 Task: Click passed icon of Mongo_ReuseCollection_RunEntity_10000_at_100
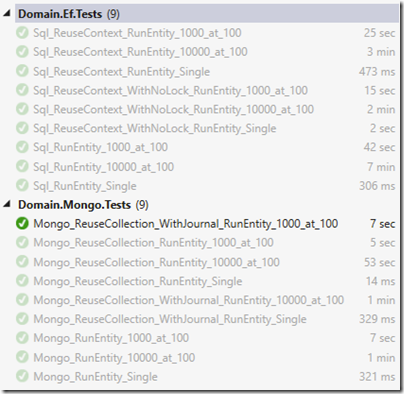[22, 262]
